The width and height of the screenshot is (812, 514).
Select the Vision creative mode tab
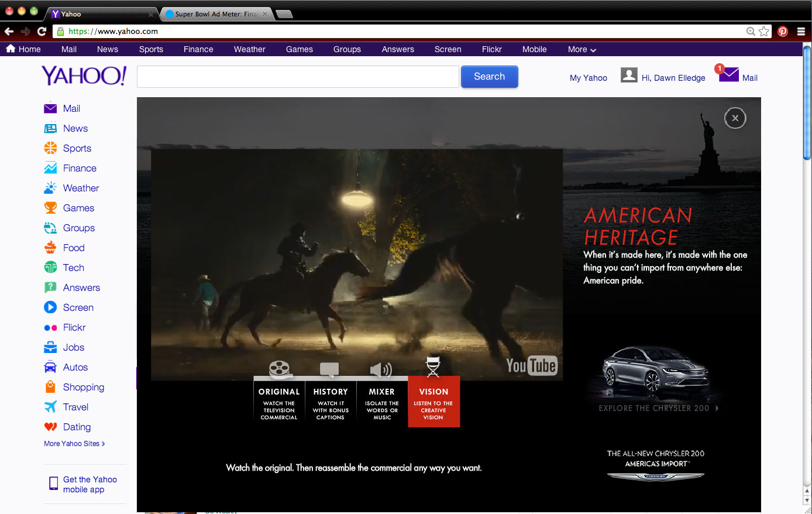433,402
